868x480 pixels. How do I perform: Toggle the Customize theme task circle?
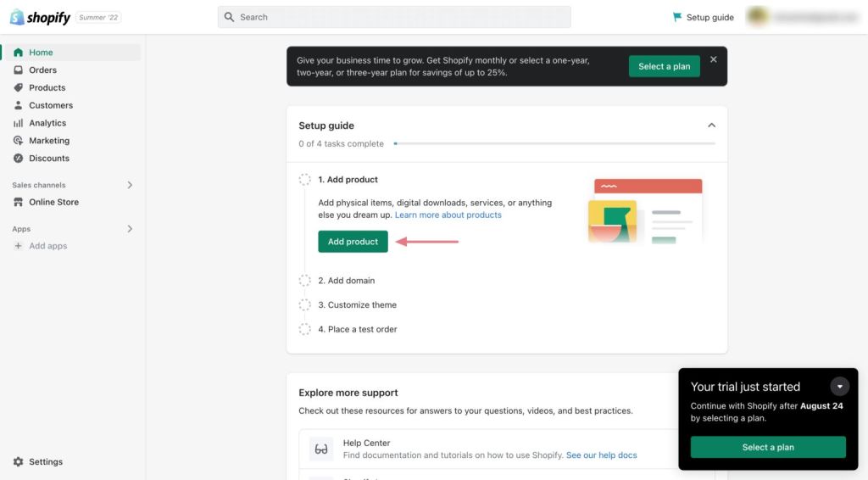(305, 305)
